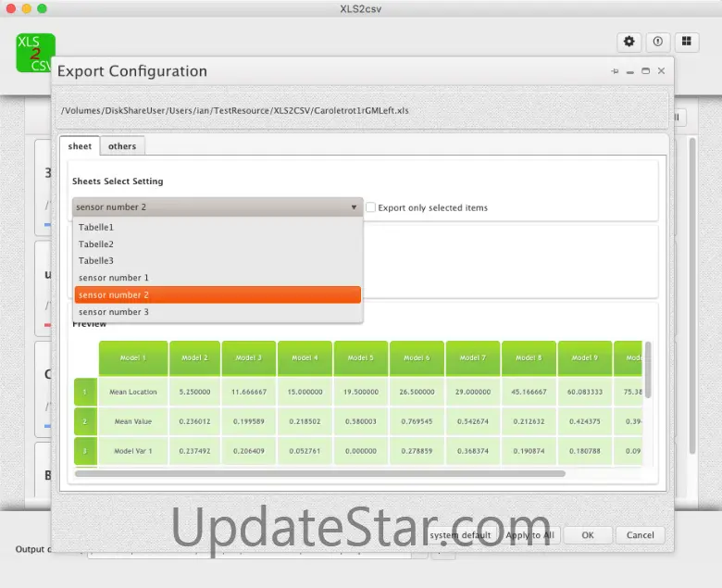Click Model 5 column header

361,357
